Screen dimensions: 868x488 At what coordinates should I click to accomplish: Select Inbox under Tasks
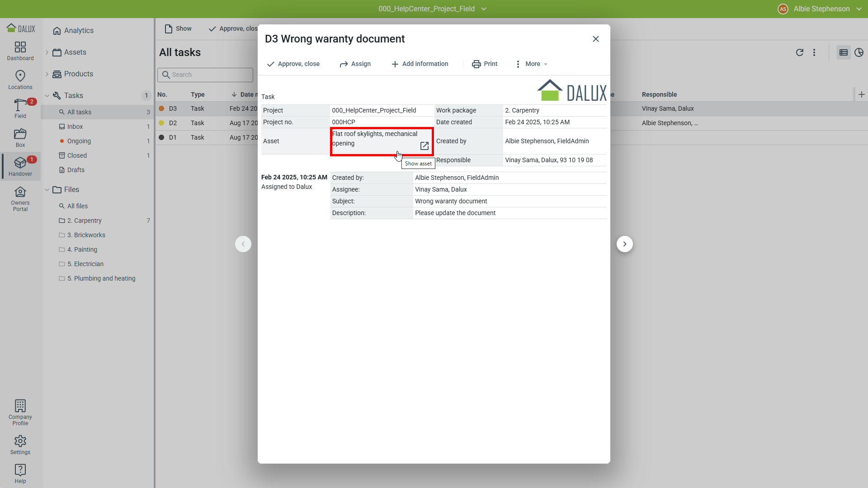(75, 127)
